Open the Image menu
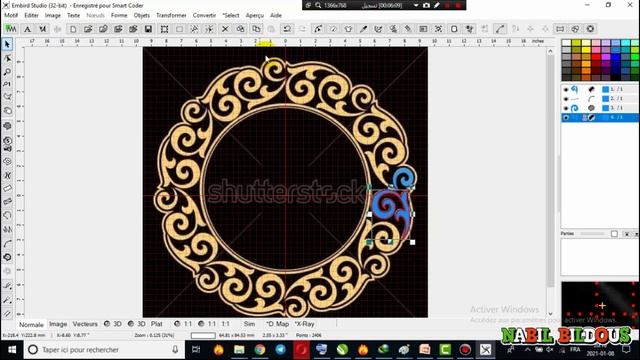Screen dimensions: 640x360 53,15
